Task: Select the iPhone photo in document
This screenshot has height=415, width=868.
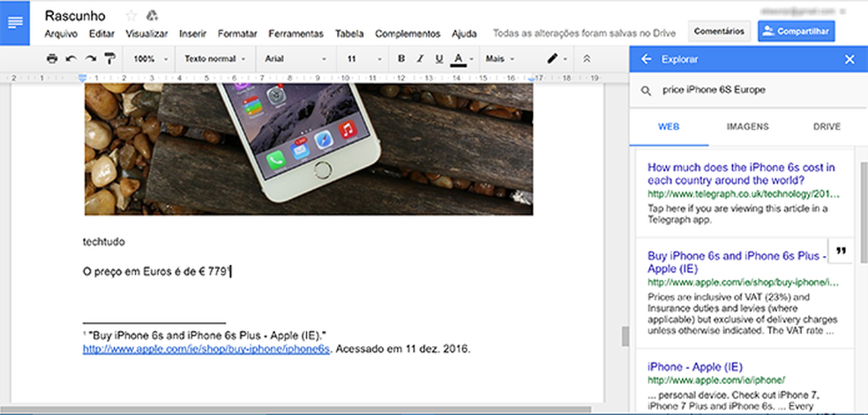Action: pos(309,149)
